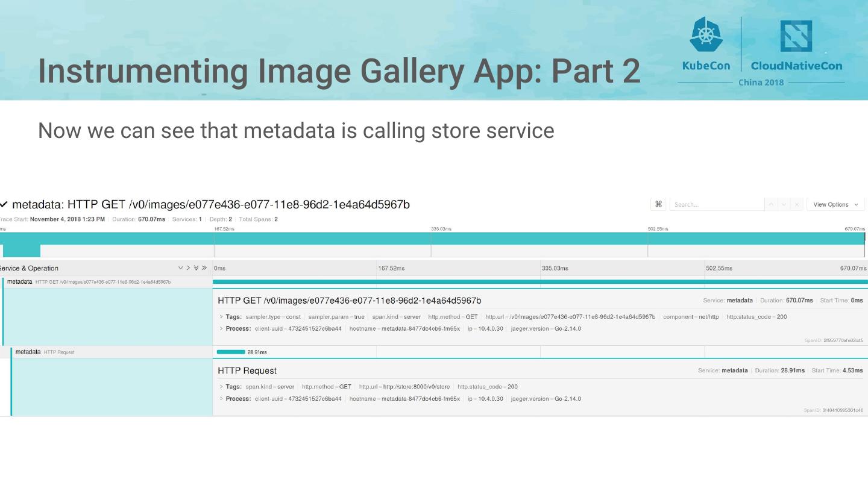
Task: Click the SpanID link 2f959770afe62cd5
Action: pos(834,340)
